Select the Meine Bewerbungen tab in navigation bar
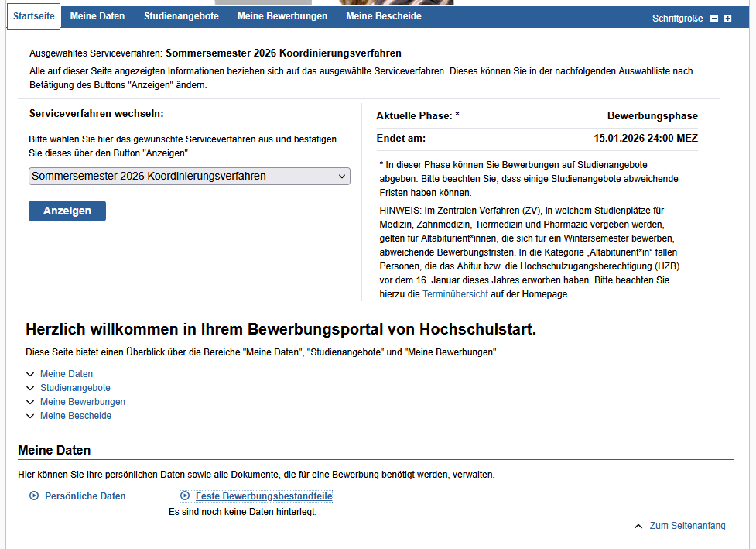The width and height of the screenshot is (756, 549). pyautogui.click(x=282, y=16)
